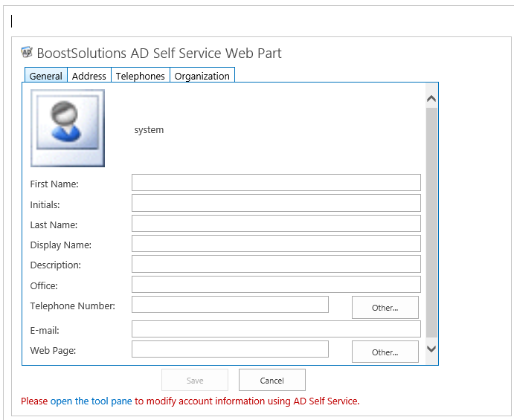Switch to the General tab

click(46, 76)
